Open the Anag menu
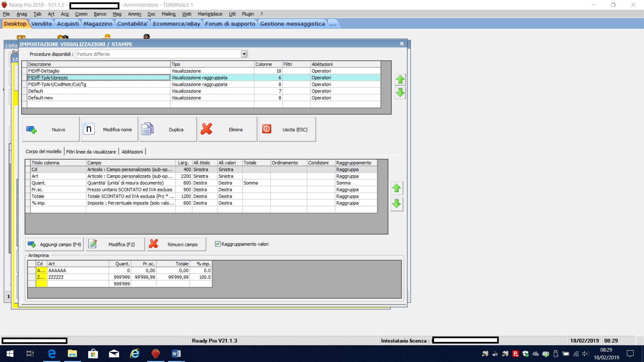 click(22, 14)
